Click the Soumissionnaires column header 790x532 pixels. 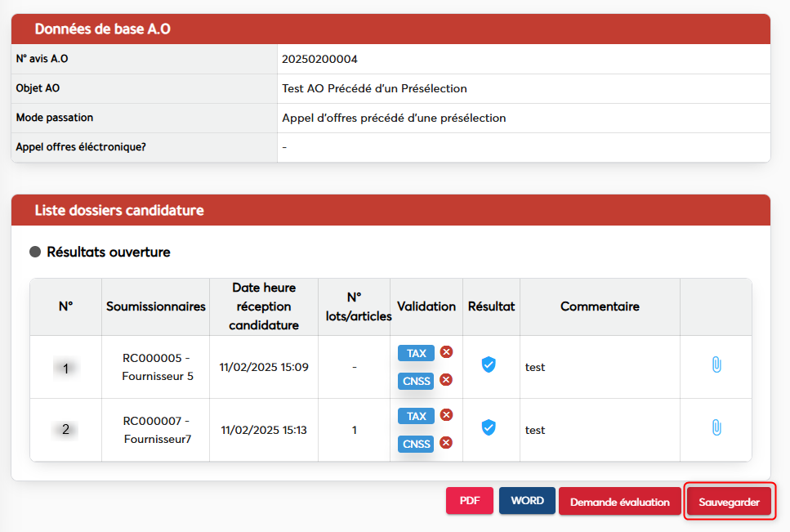(155, 306)
